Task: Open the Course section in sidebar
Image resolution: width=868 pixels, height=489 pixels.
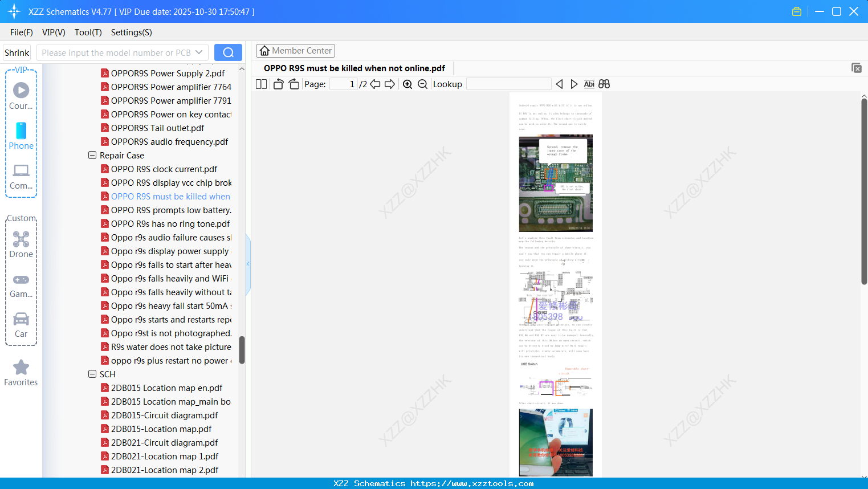Action: tap(21, 96)
